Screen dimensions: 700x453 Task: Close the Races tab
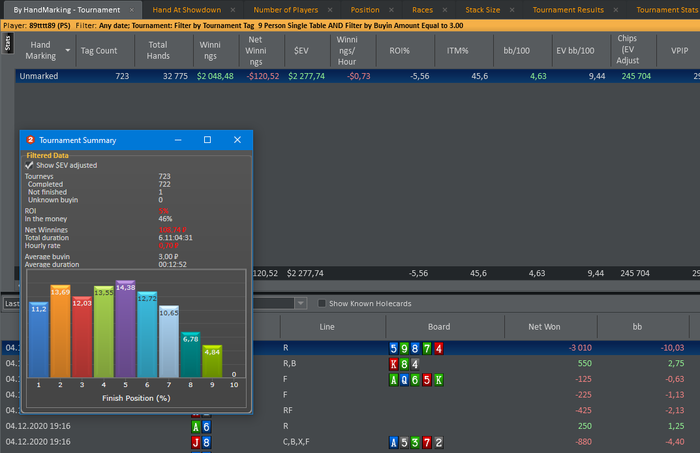point(445,10)
